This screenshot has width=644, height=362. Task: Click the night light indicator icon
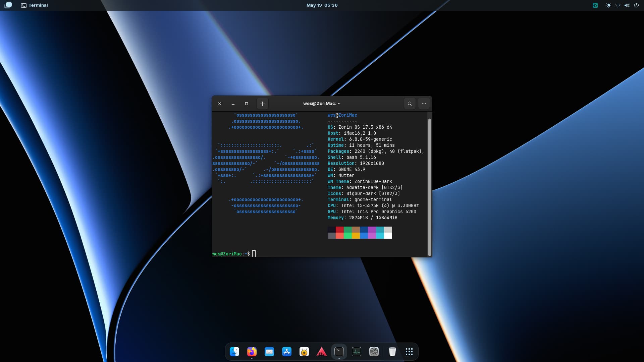[x=608, y=5]
